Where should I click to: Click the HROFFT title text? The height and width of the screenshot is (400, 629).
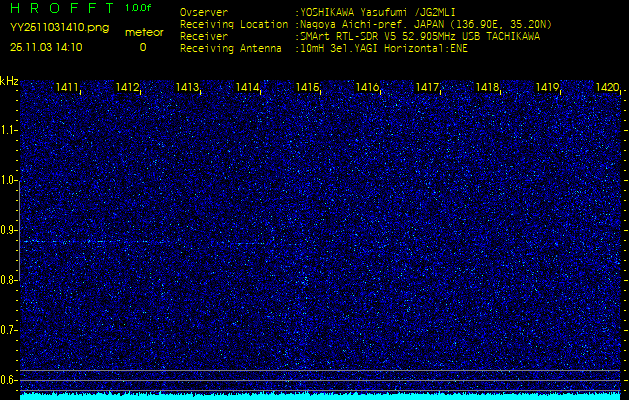coord(59,9)
